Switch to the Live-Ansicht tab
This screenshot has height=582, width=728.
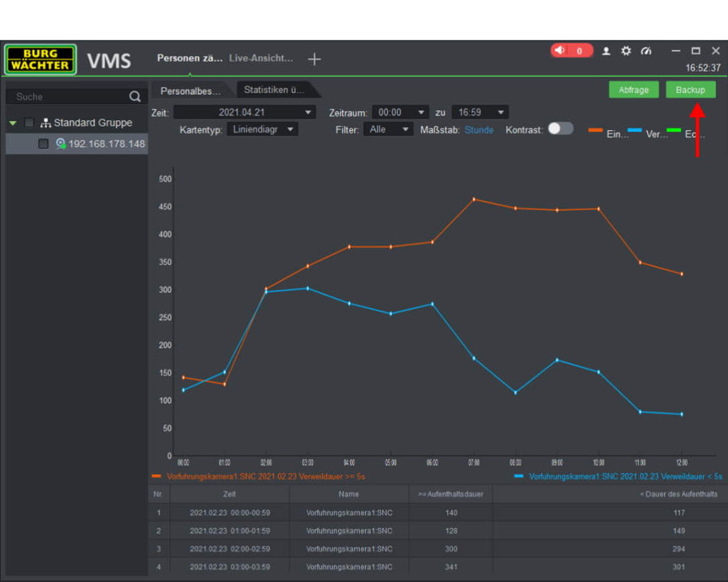click(260, 58)
